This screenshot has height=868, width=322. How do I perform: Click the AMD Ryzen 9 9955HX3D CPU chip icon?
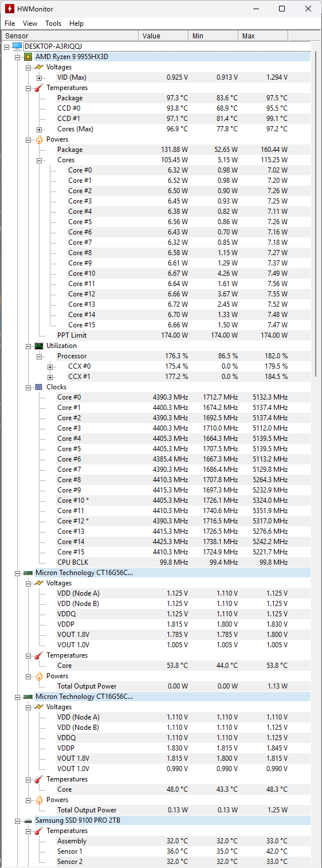point(28,56)
